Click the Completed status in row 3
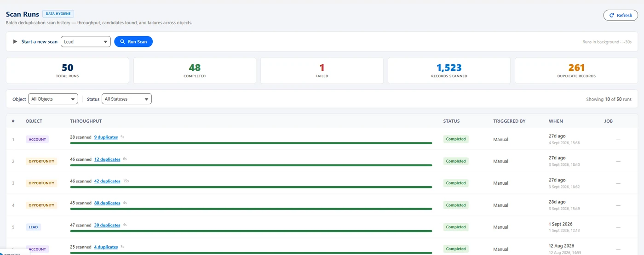The width and height of the screenshot is (644, 255). tap(456, 183)
